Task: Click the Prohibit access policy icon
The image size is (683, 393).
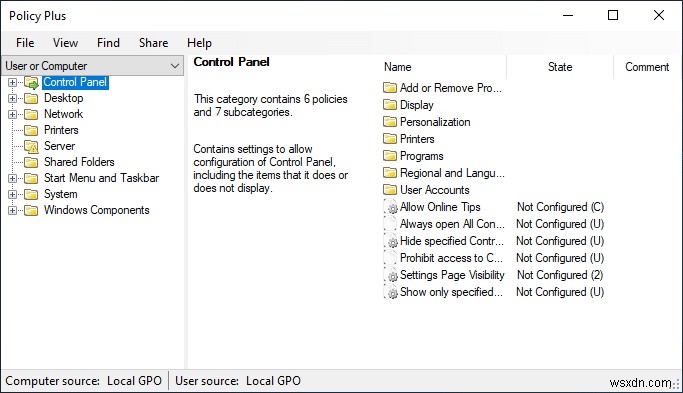Action: 390,257
